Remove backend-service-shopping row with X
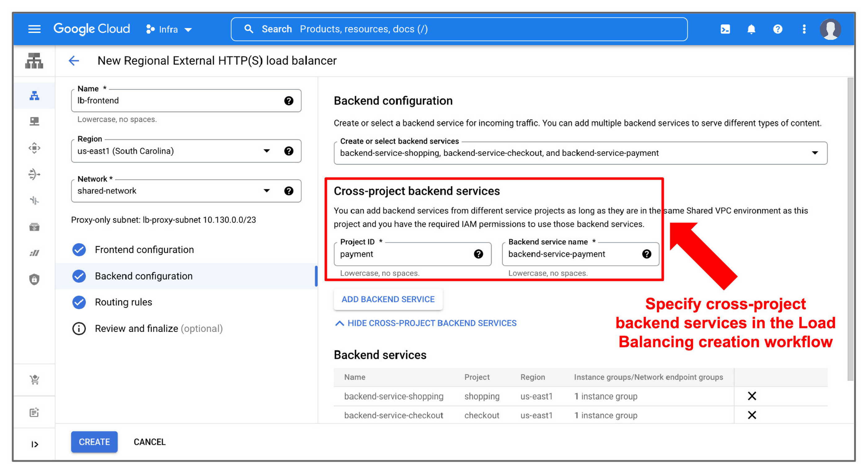This screenshot has width=868, height=473. pyautogui.click(x=752, y=396)
